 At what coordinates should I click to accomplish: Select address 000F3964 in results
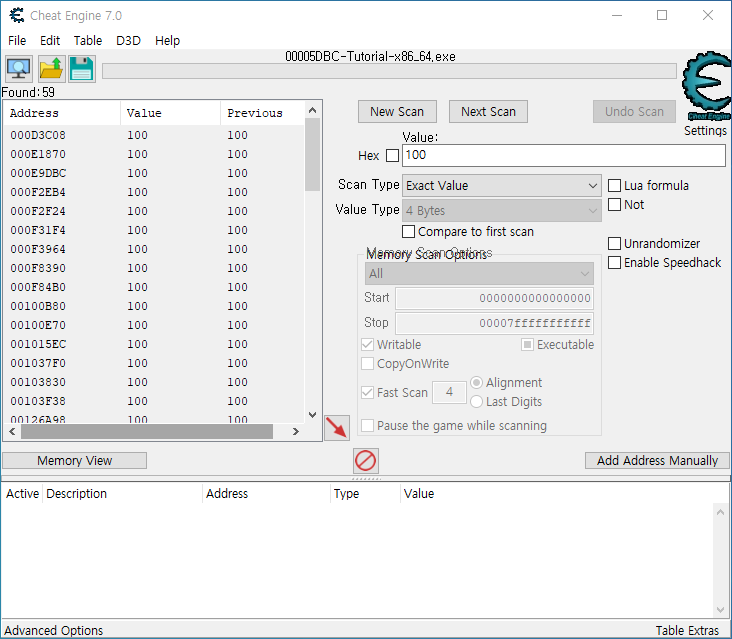click(38, 249)
